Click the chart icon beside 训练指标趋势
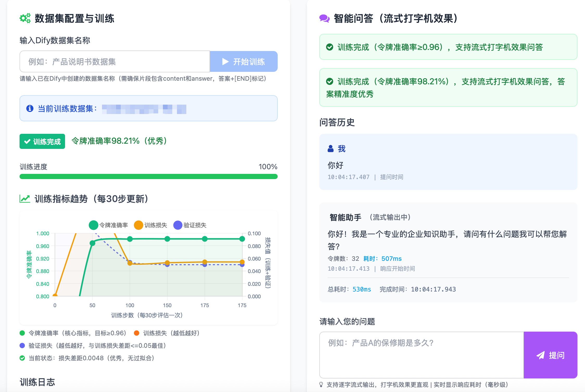The height and width of the screenshot is (392, 585). 24,199
